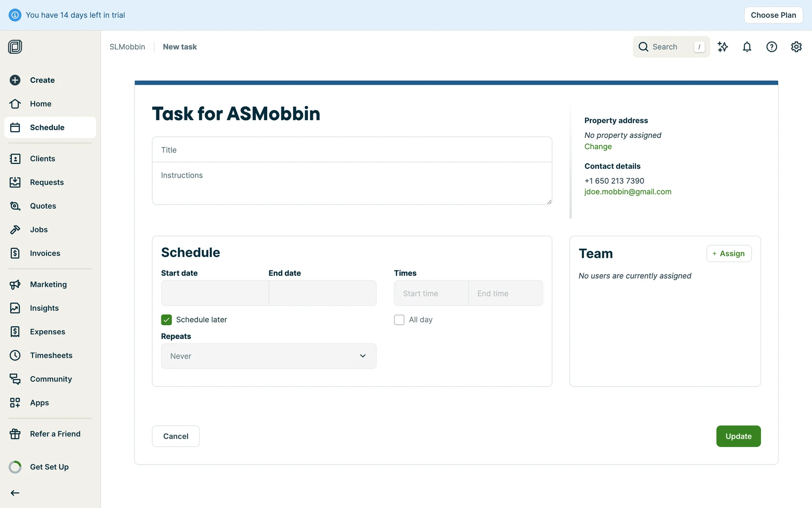Uncheck the Schedule later checkbox
This screenshot has width=812, height=508.
point(167,320)
